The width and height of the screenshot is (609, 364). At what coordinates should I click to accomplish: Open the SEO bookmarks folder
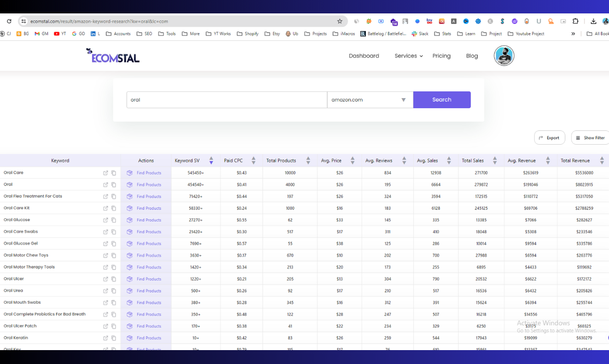click(x=144, y=34)
